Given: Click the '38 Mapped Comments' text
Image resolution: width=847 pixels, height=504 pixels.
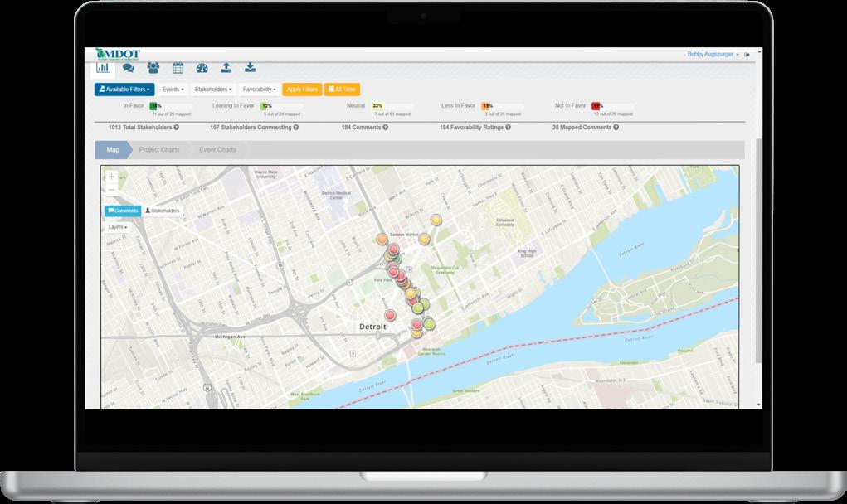Looking at the screenshot, I should (x=582, y=128).
